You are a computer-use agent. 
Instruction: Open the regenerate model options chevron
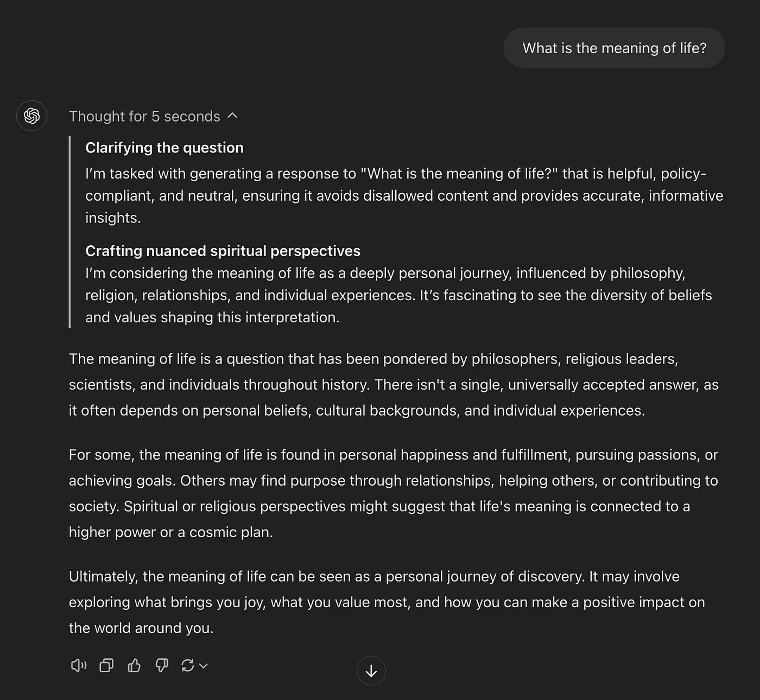point(204,666)
